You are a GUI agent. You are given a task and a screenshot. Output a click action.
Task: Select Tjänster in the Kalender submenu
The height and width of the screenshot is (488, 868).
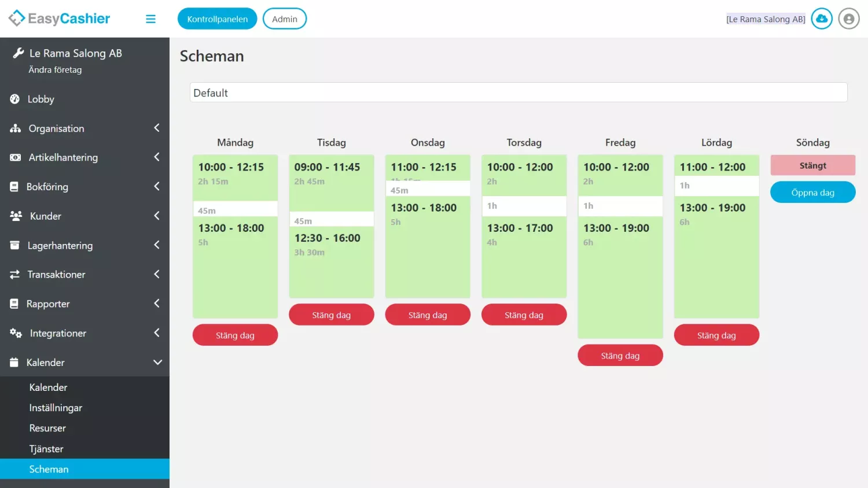pos(46,449)
